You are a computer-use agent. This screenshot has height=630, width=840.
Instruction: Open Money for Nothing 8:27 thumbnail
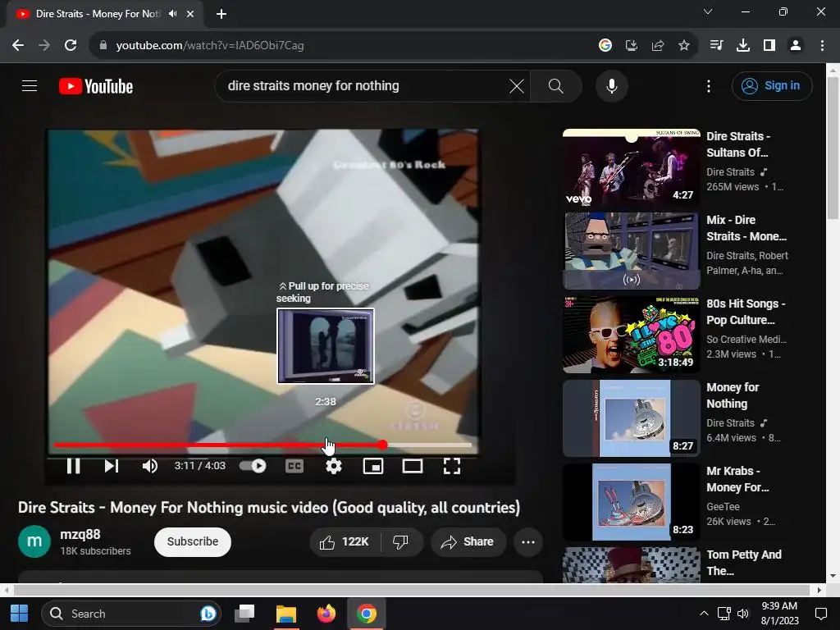[x=631, y=418]
